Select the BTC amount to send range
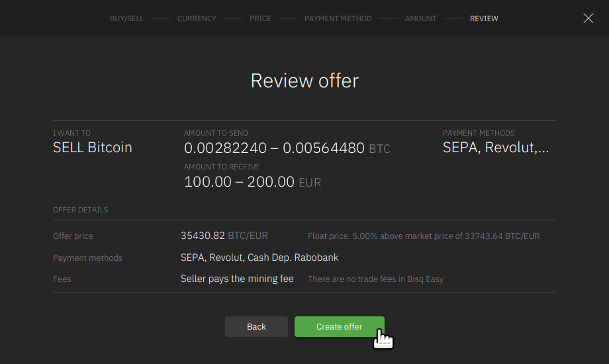Image resolution: width=609 pixels, height=364 pixels. (287, 148)
